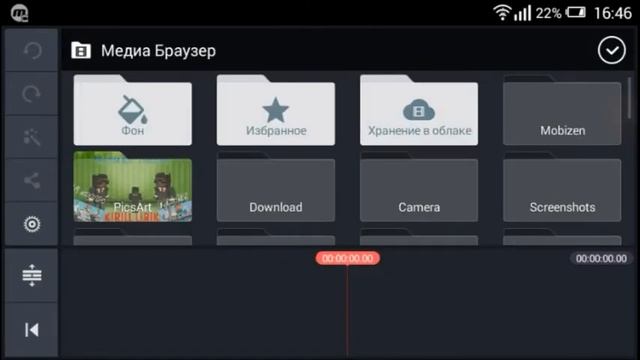
Task: Open the Screenshots folder
Action: coord(562,187)
